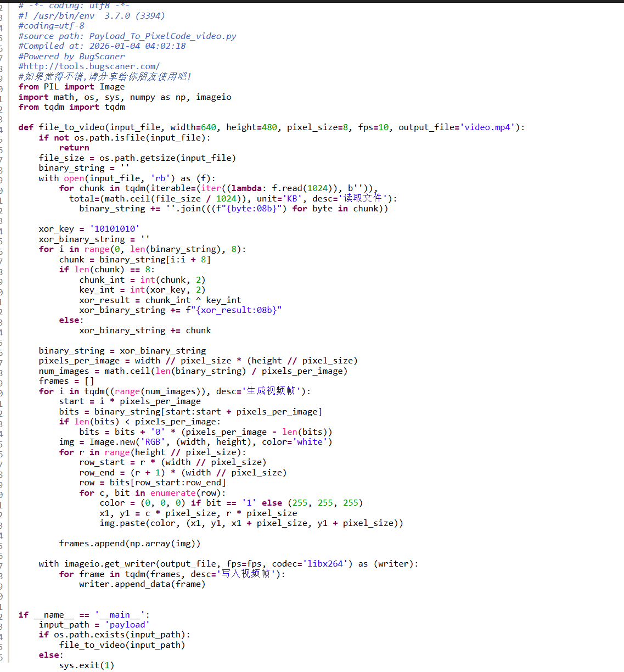Click the frames.append(np.array(img)) line
The image size is (624, 672).
click(x=130, y=544)
